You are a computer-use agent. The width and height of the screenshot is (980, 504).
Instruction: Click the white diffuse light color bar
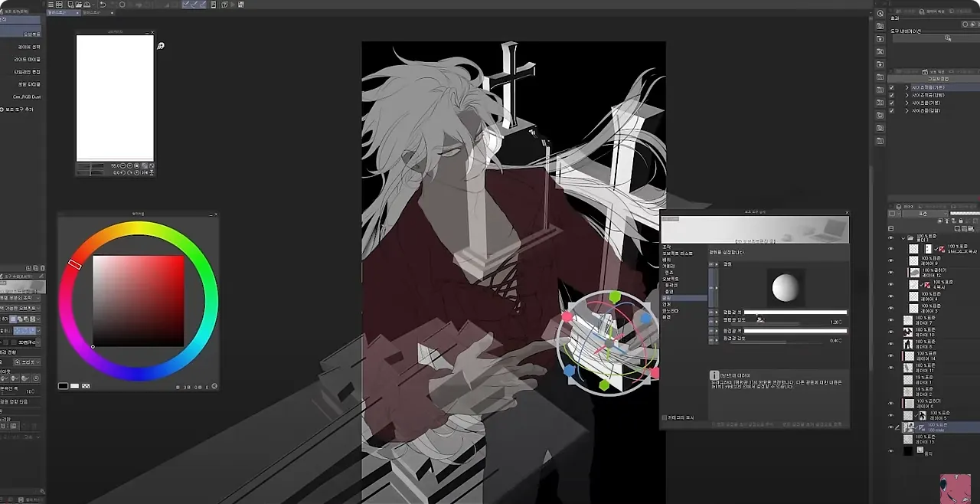click(795, 313)
